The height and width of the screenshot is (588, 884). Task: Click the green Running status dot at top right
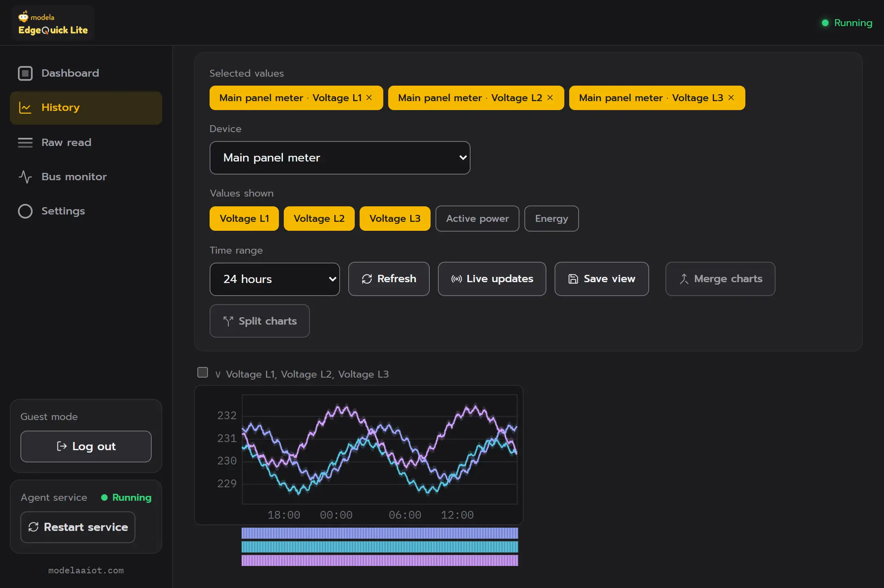pos(825,23)
